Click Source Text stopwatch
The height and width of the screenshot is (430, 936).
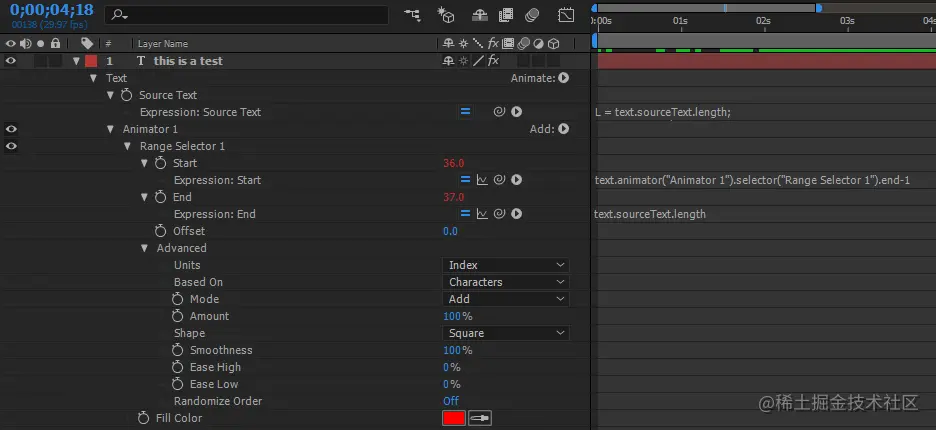126,95
